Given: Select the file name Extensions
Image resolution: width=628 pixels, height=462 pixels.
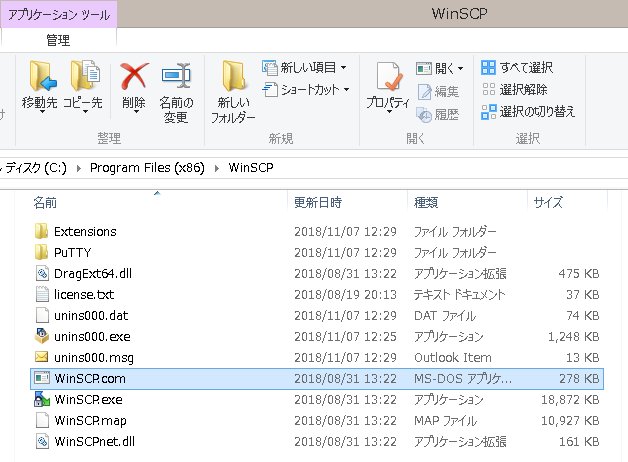Looking at the screenshot, I should click(85, 232).
